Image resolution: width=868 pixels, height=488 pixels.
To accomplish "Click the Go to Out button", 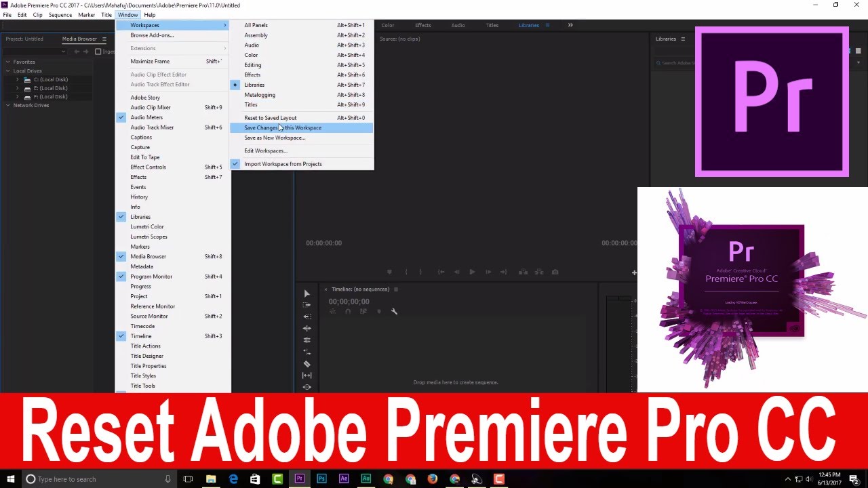I will (x=503, y=272).
